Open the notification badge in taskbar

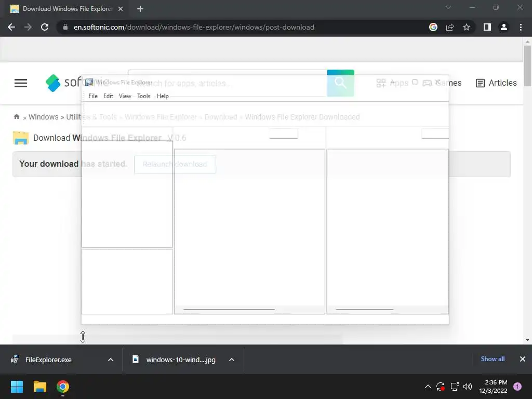click(x=517, y=387)
